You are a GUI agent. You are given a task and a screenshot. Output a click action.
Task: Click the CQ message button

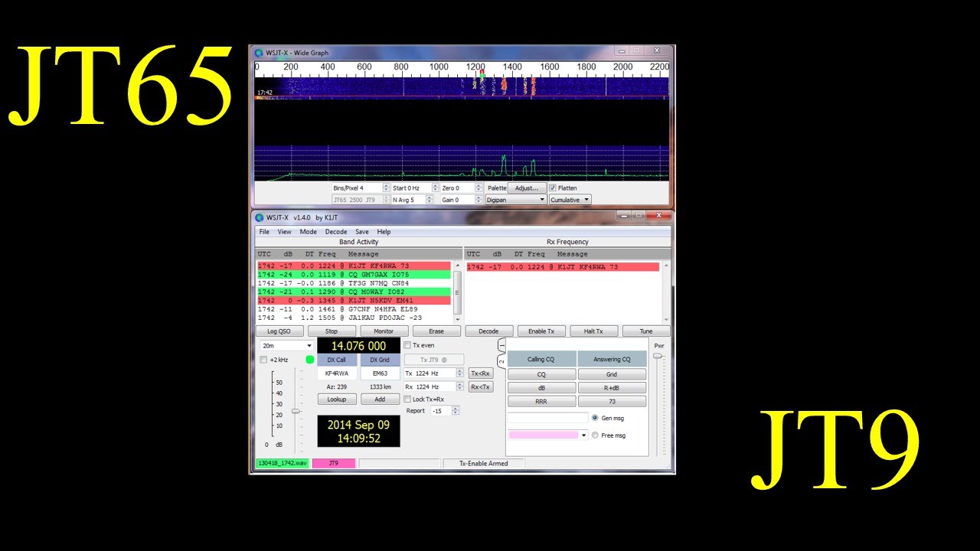point(541,375)
